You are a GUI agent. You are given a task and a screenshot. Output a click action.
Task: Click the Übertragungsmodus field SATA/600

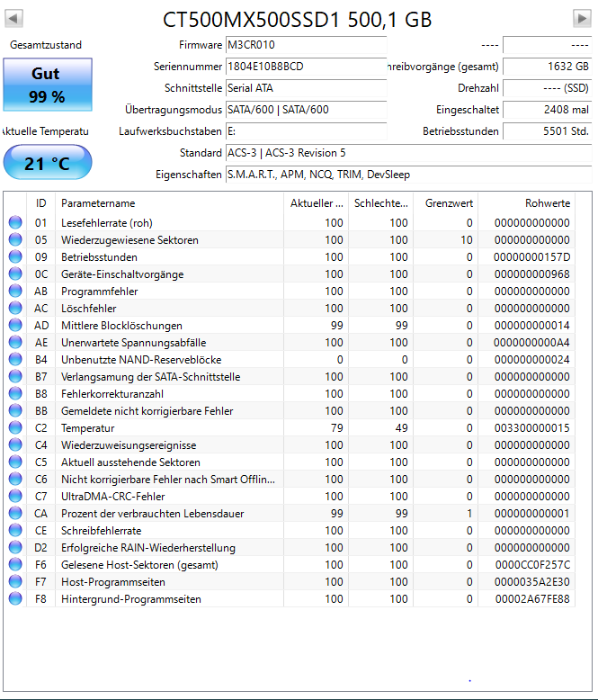click(x=306, y=110)
